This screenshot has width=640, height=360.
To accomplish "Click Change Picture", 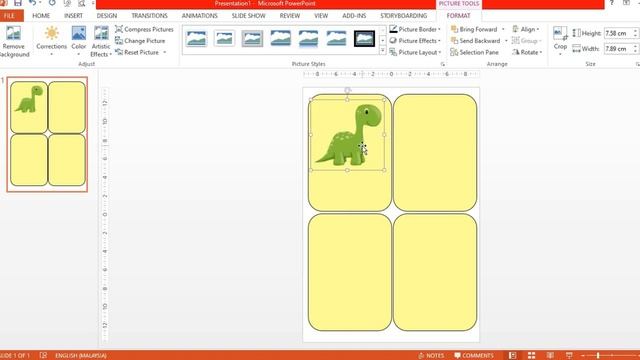I will tap(140, 41).
